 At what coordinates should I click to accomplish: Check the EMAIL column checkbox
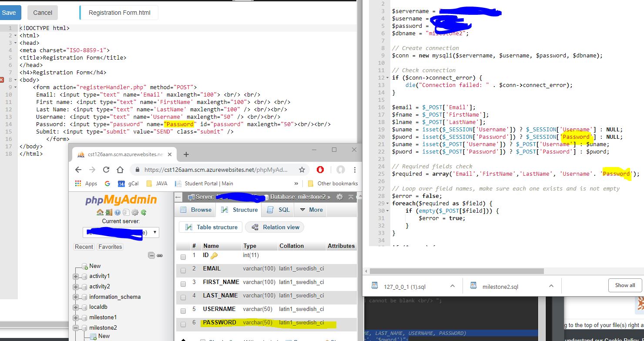(x=183, y=270)
